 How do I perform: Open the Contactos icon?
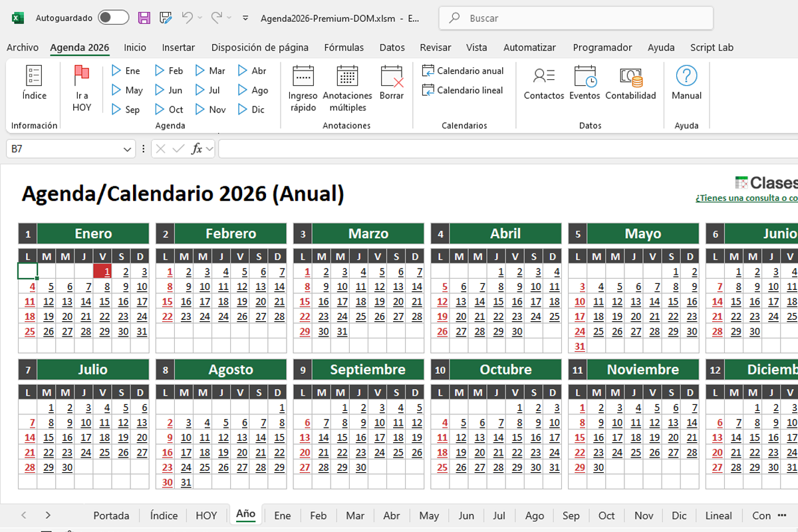tap(544, 76)
